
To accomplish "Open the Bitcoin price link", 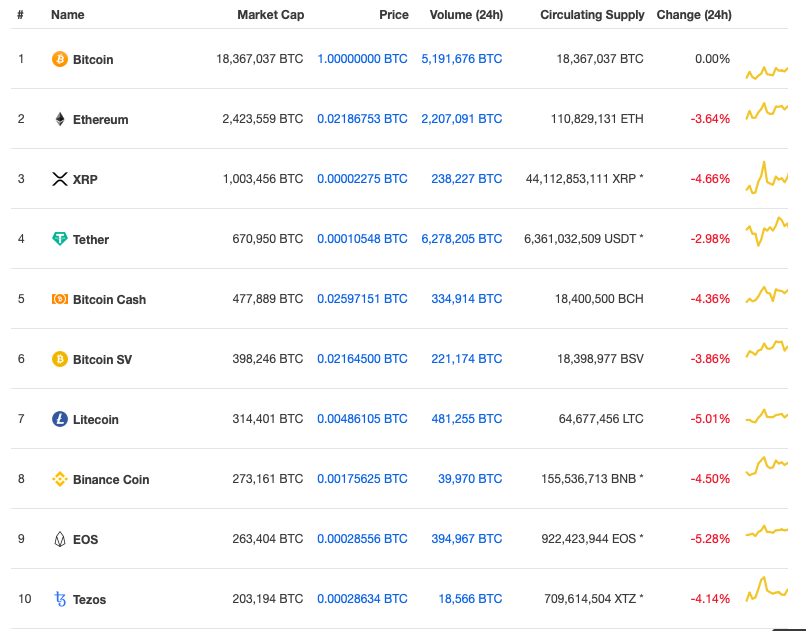I will (362, 59).
